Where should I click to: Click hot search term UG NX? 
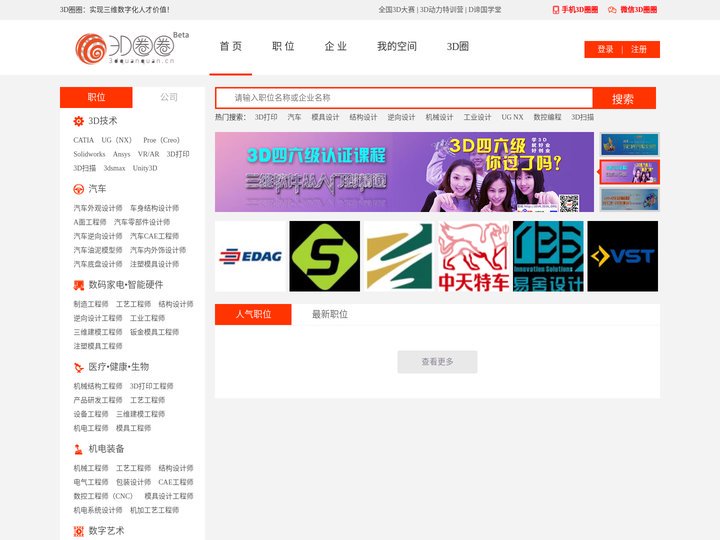pos(512,117)
